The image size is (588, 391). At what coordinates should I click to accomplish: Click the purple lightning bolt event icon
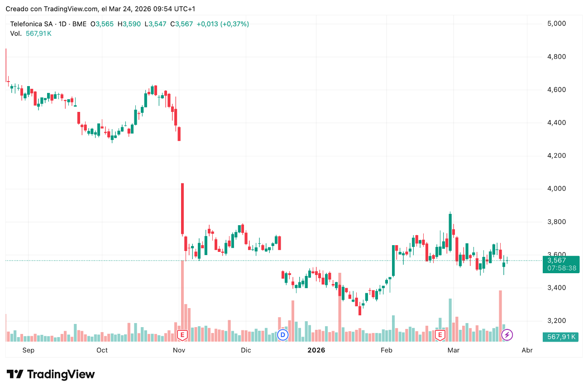point(507,335)
